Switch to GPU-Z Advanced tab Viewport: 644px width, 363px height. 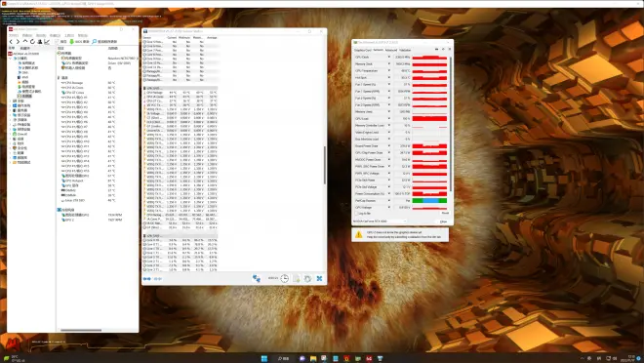click(x=391, y=50)
